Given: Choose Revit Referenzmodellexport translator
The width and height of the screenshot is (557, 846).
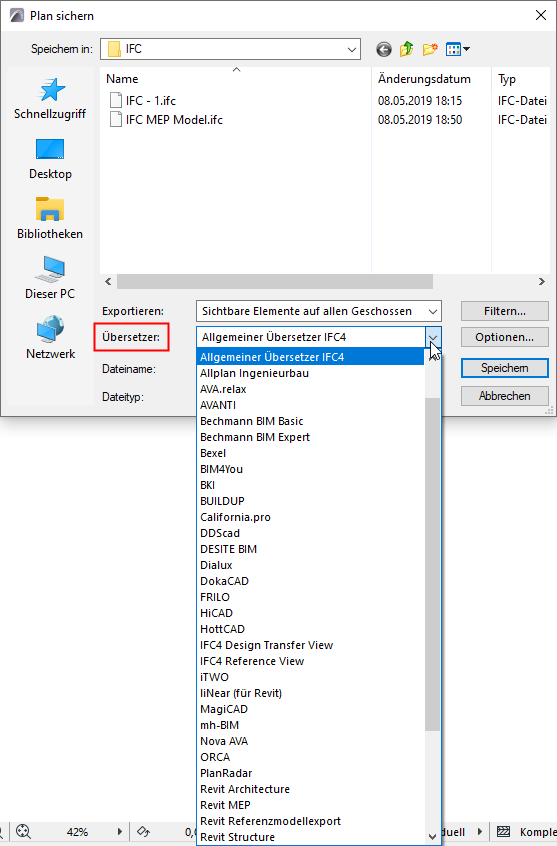Looking at the screenshot, I should coord(311,821).
